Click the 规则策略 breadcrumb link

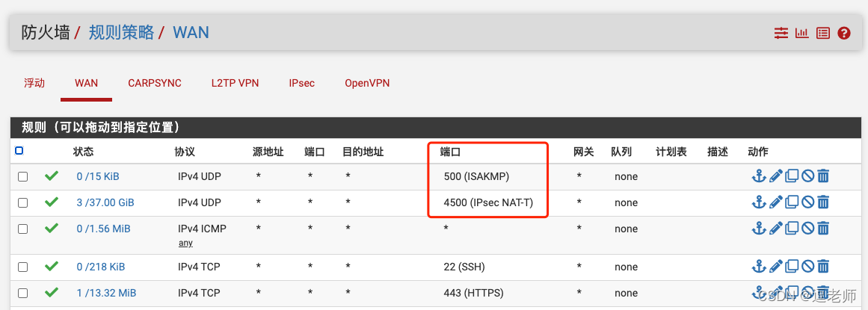coord(121,33)
